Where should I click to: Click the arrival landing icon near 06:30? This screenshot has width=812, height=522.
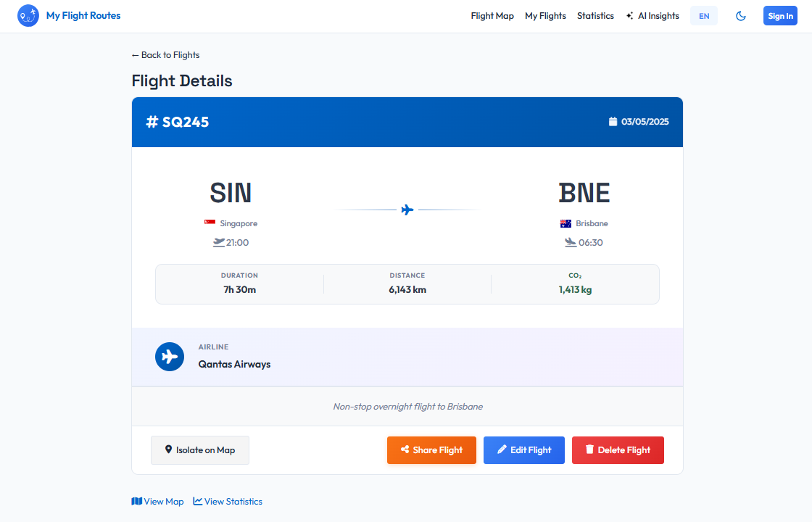570,242
